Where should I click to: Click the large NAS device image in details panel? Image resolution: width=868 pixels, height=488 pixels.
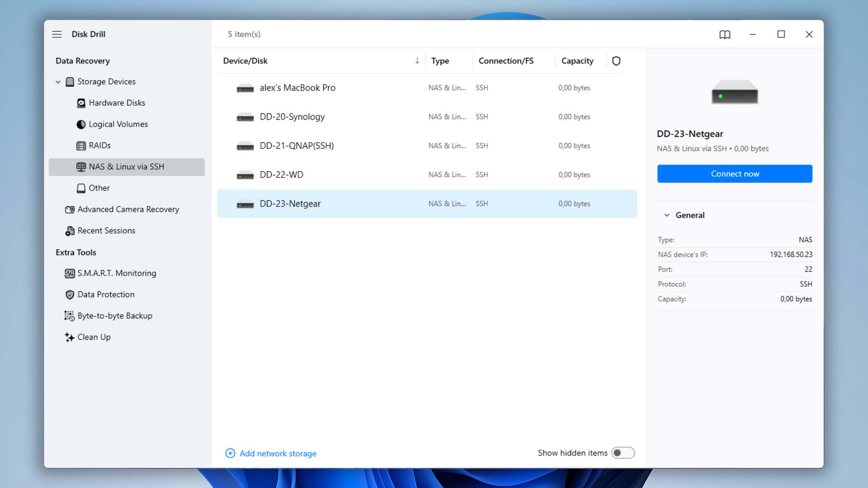[735, 92]
